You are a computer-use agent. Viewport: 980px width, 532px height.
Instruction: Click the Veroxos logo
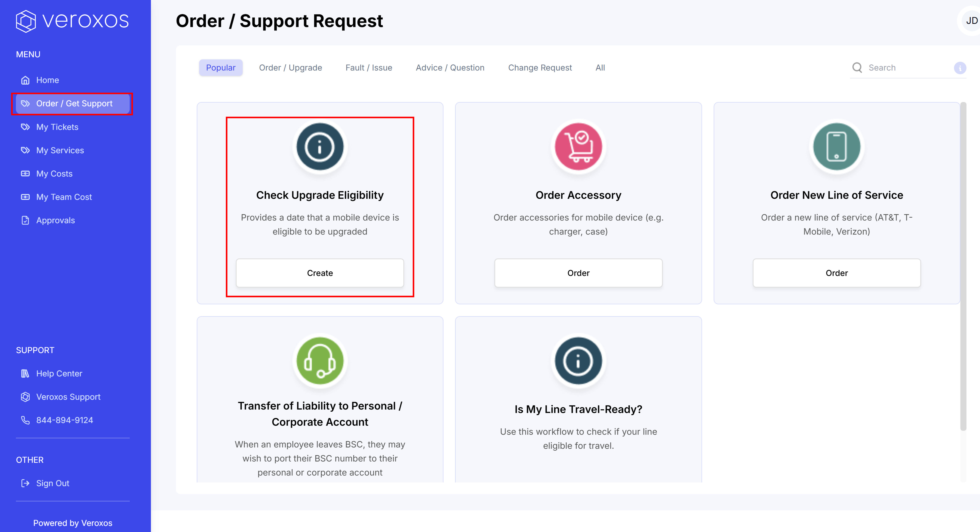(x=72, y=20)
